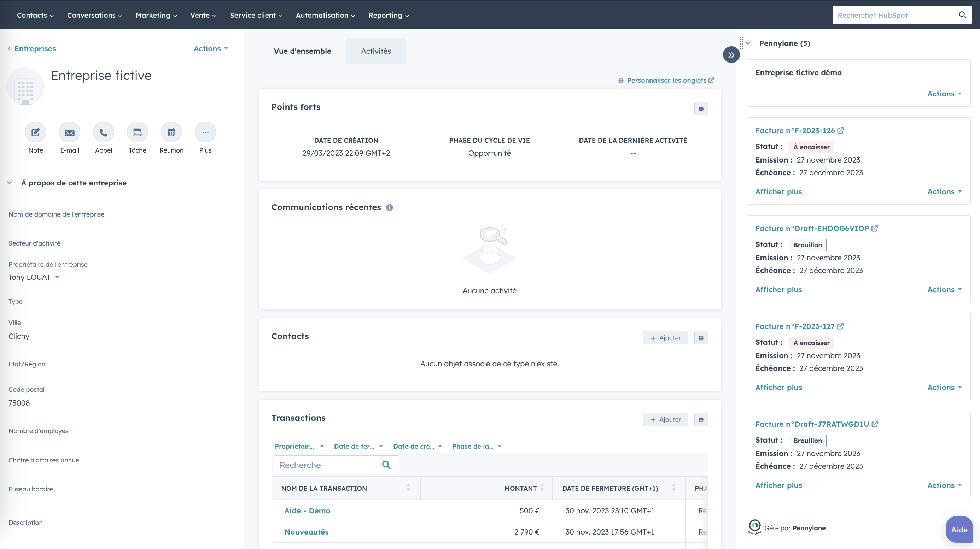The width and height of the screenshot is (980, 549).
Task: Open Tony LOUAT owner dropdown
Action: [x=57, y=277]
